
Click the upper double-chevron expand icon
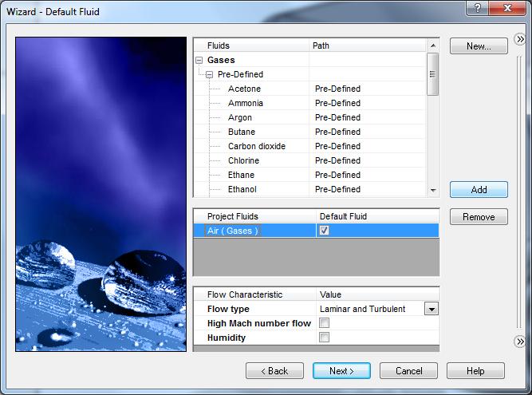[520, 39]
